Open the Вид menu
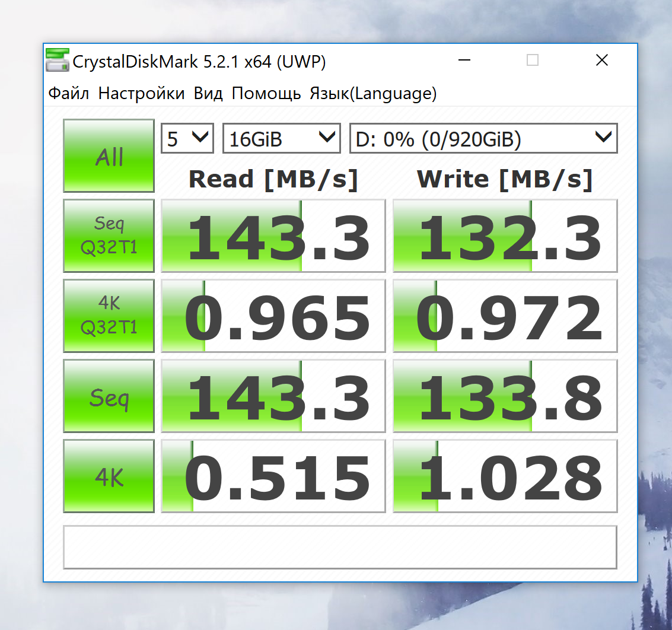 tap(208, 93)
